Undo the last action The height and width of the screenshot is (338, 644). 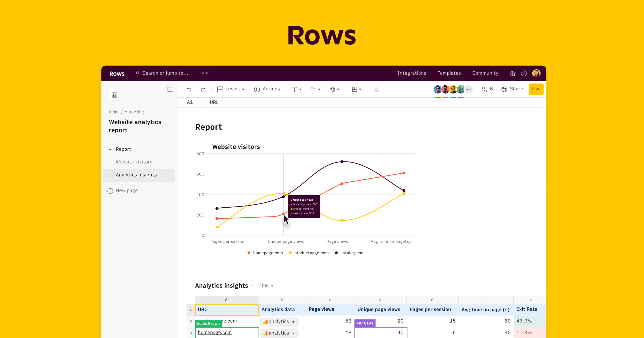point(189,89)
